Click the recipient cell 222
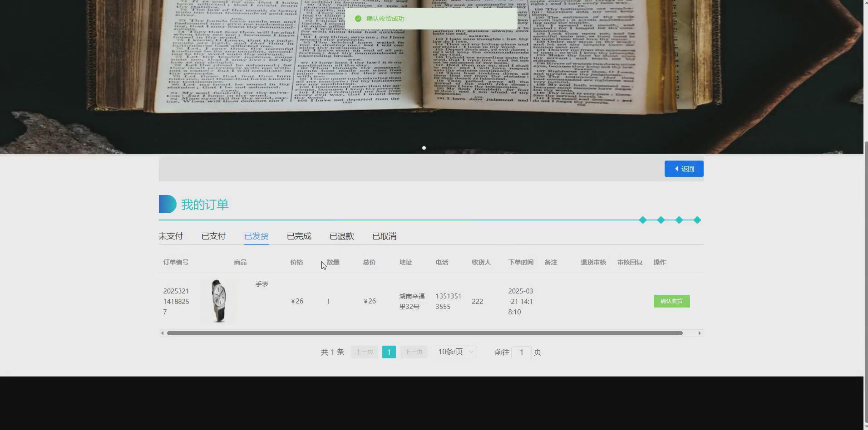Viewport: 868px width, 430px height. 477,301
